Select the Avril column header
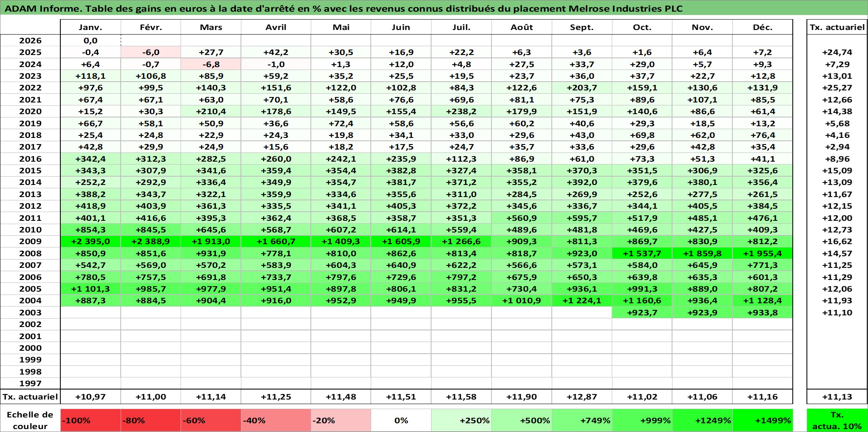 (x=276, y=27)
